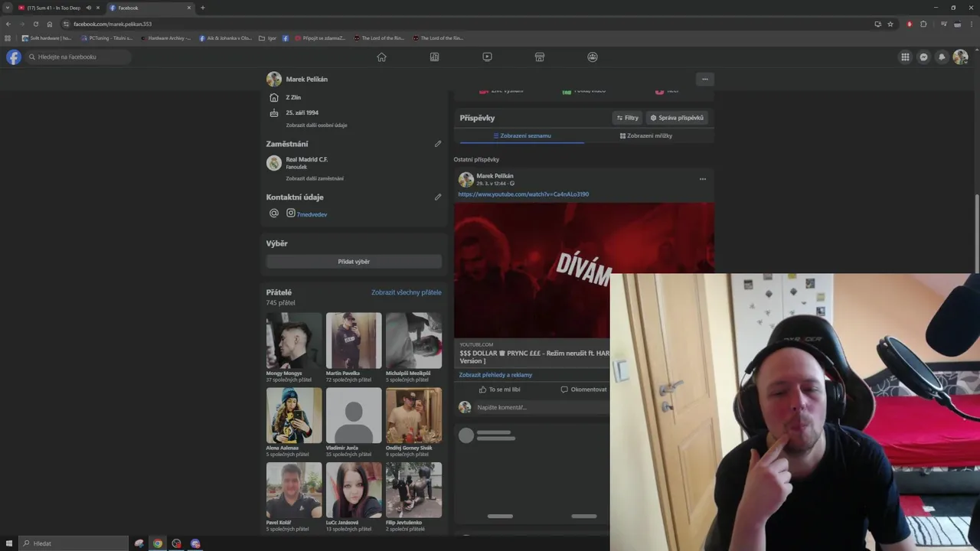Open the pages/feeds icon in Facebook's top nav
The height and width of the screenshot is (551, 980).
434,57
